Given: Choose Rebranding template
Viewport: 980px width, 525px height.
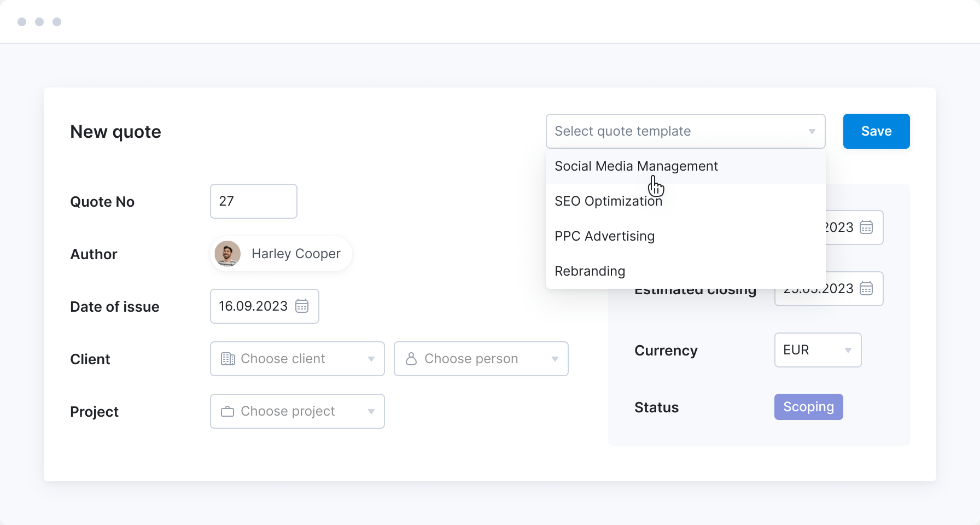Looking at the screenshot, I should click(x=685, y=271).
